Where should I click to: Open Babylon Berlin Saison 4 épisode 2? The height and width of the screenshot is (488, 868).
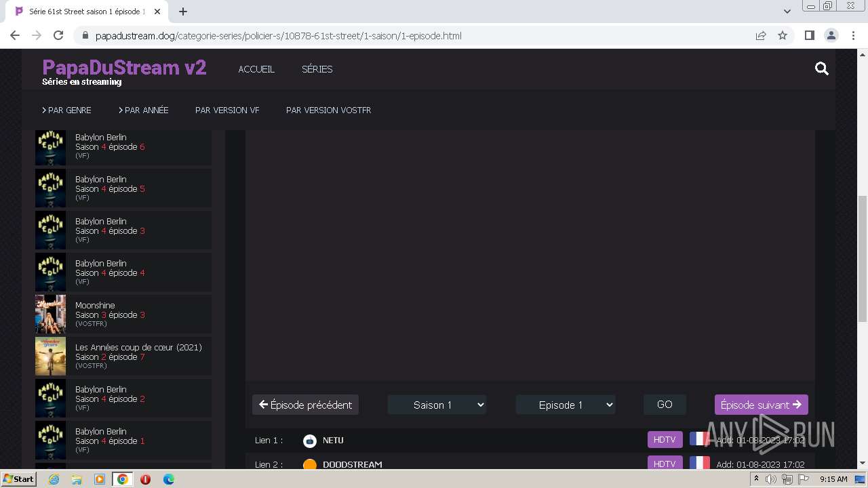coord(123,399)
